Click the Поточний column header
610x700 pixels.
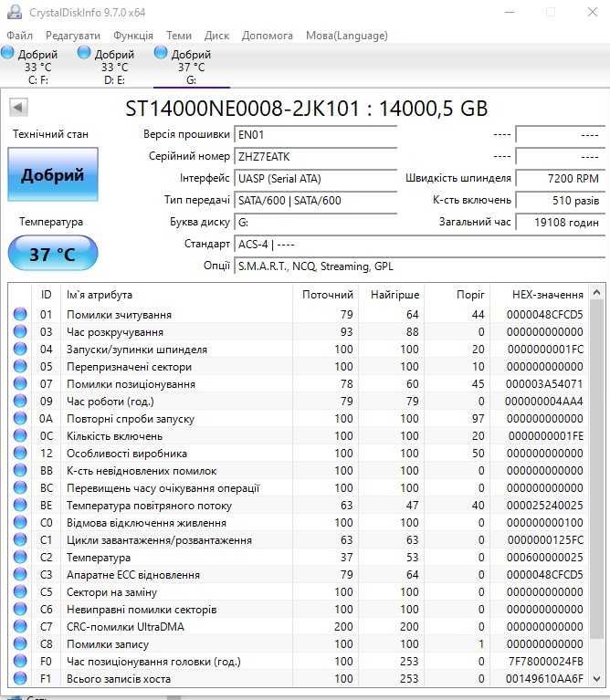tap(326, 295)
